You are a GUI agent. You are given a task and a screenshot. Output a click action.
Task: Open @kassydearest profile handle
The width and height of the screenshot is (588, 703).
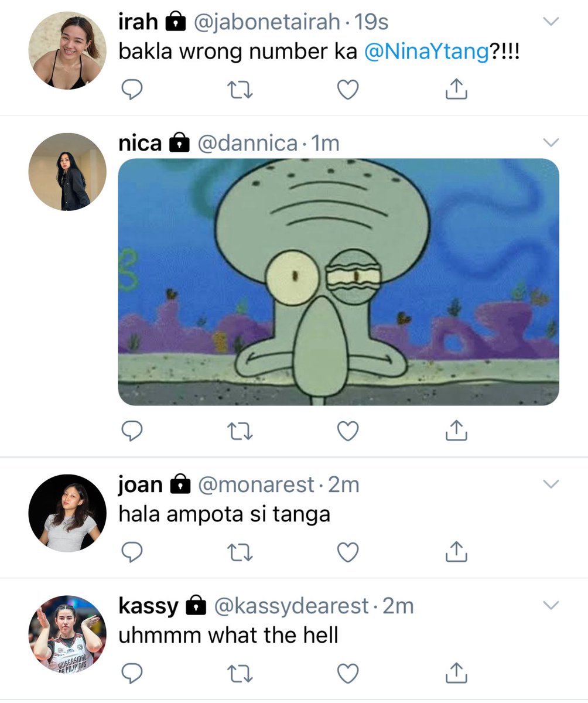coord(292,606)
